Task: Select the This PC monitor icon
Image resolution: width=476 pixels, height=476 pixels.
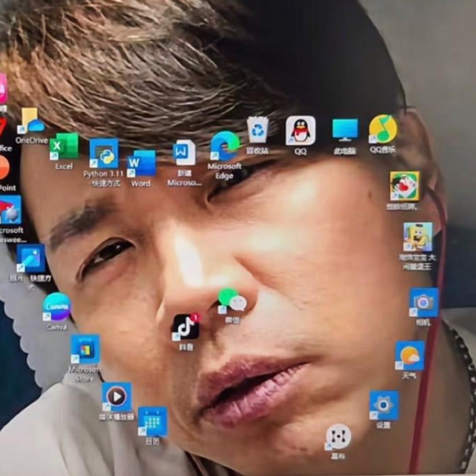Action: tap(345, 130)
